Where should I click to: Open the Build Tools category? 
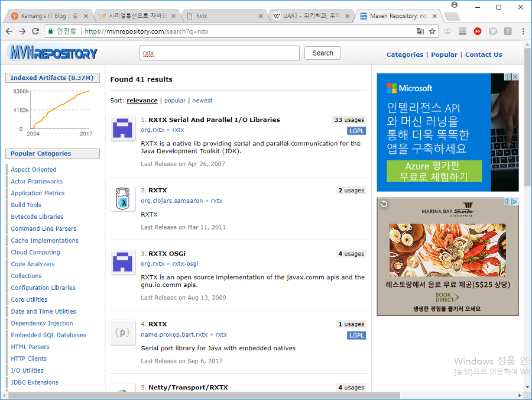26,205
